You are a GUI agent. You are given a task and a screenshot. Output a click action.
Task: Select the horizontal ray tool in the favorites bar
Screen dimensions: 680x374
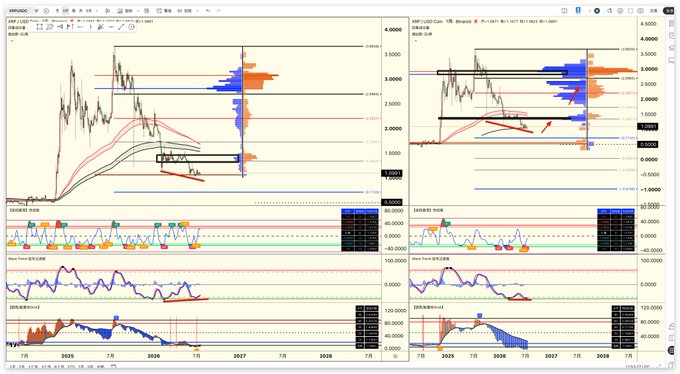pos(81,27)
